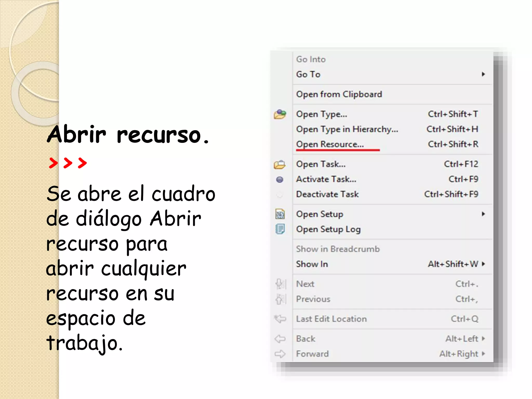The height and width of the screenshot is (399, 532).
Task: Click the 'Abrir recurso.' slide heading
Action: pyautogui.click(x=128, y=135)
